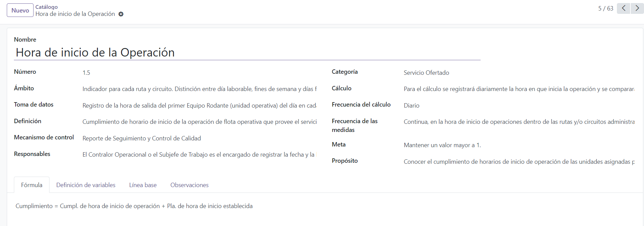Click the 5 / 63 pager counter
Screen dimensions: 644x226
click(x=606, y=8)
